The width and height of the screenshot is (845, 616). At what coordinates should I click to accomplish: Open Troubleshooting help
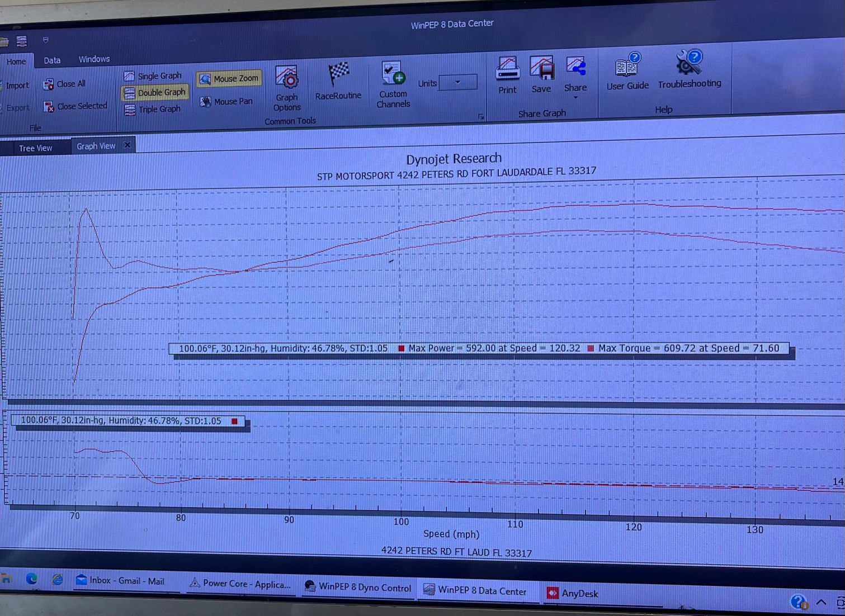(x=689, y=69)
